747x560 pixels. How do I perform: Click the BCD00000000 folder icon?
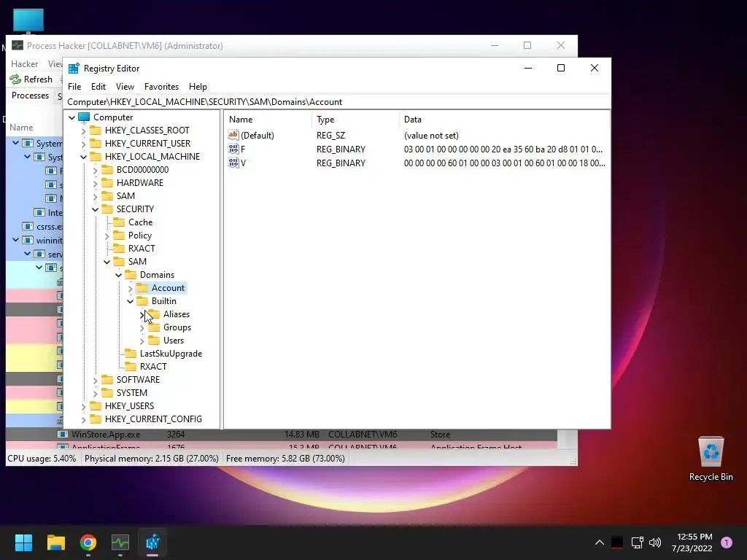(108, 169)
